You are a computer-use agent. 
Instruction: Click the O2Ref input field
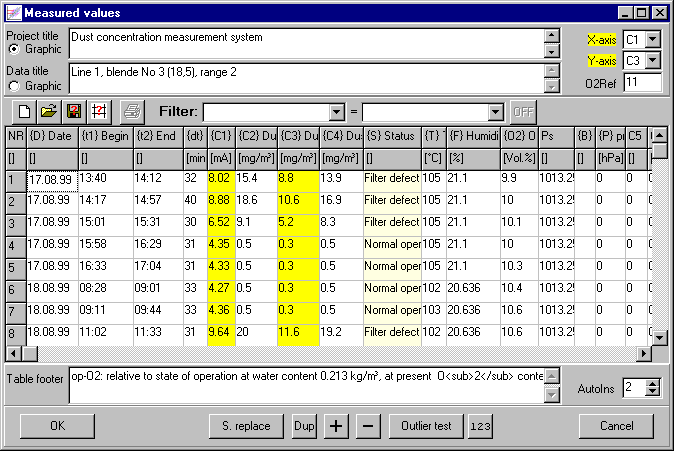click(x=642, y=82)
